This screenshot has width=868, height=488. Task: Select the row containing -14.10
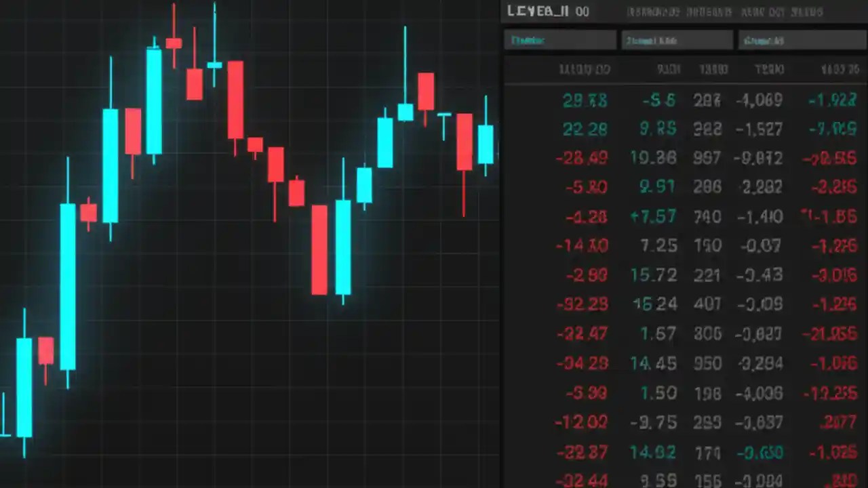click(581, 245)
